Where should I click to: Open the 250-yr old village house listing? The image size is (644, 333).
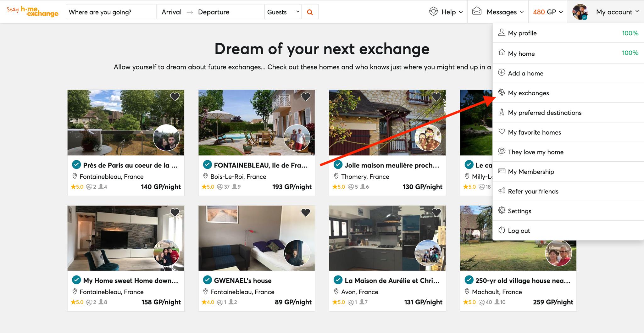click(x=523, y=280)
